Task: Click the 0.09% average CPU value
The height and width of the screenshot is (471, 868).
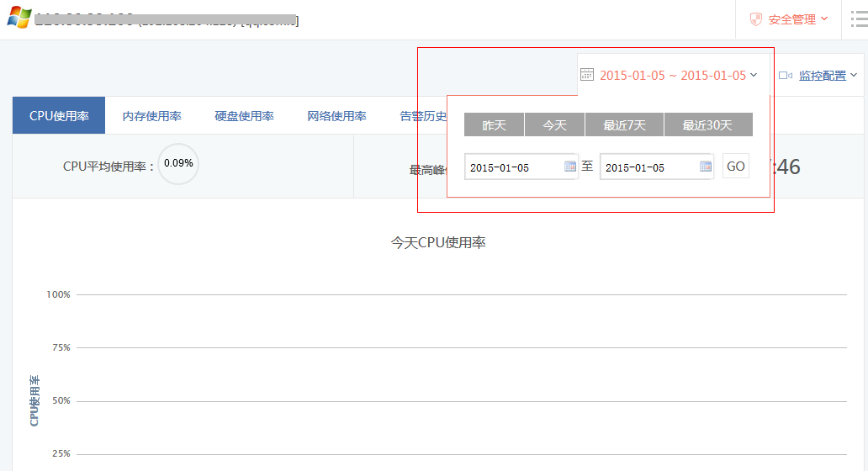Action: click(x=178, y=163)
